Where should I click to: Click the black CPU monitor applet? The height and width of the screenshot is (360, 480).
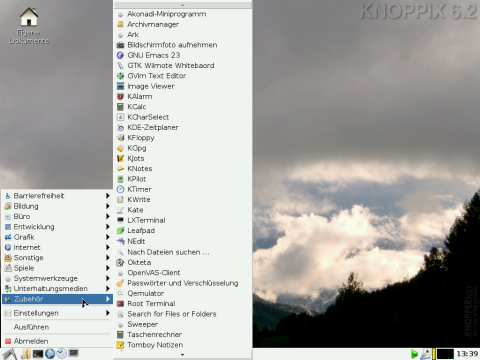coord(445,354)
